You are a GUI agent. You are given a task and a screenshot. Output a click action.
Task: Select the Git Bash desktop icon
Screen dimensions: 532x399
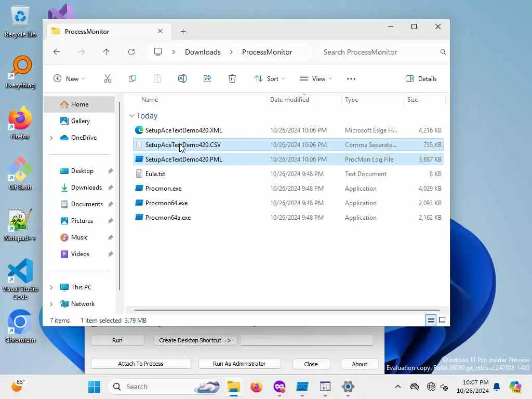20,174
